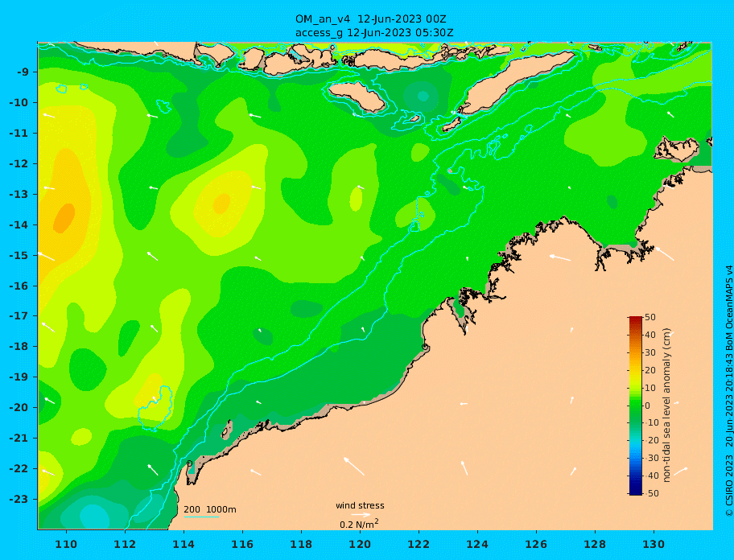The height and width of the screenshot is (560, 734).
Task: Click the longitude label 110
Action: click(66, 544)
